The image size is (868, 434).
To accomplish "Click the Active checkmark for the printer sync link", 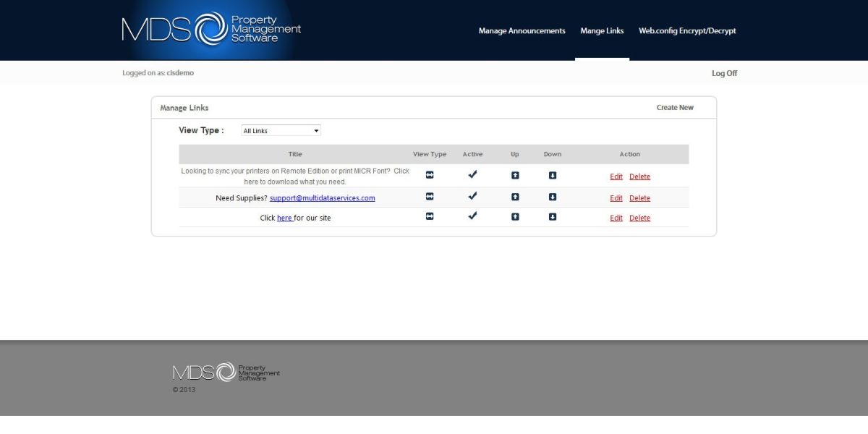I will (x=473, y=174).
